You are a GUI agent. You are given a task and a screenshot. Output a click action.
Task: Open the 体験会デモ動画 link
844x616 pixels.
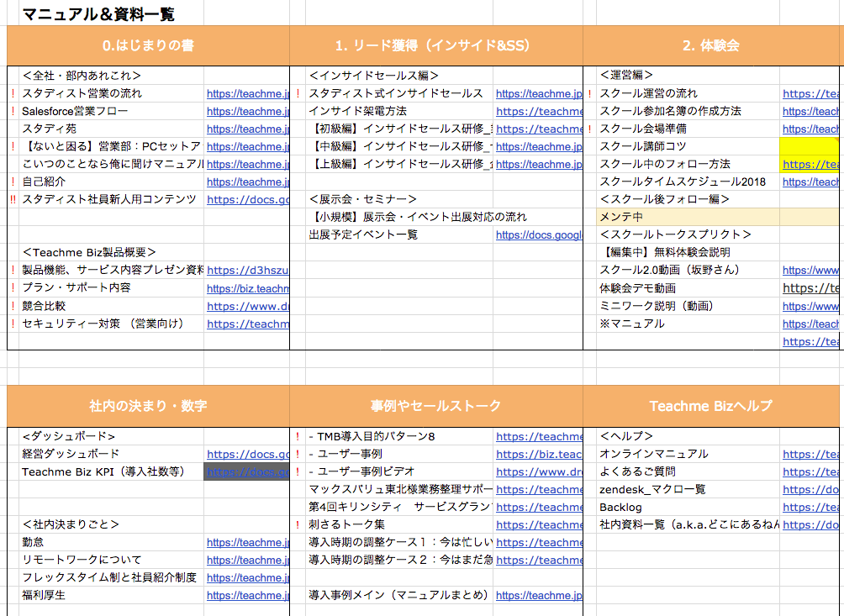(x=810, y=288)
